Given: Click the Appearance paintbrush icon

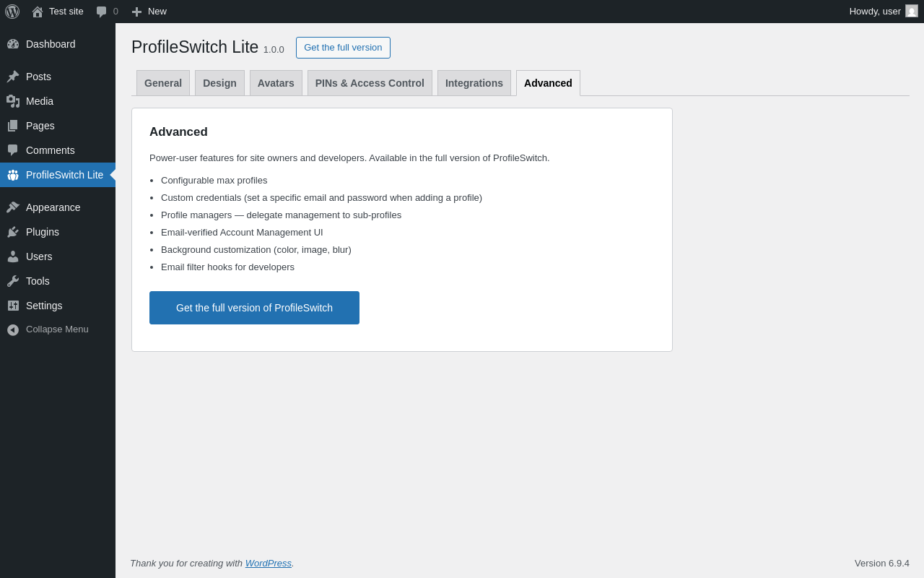Looking at the screenshot, I should (x=13, y=207).
